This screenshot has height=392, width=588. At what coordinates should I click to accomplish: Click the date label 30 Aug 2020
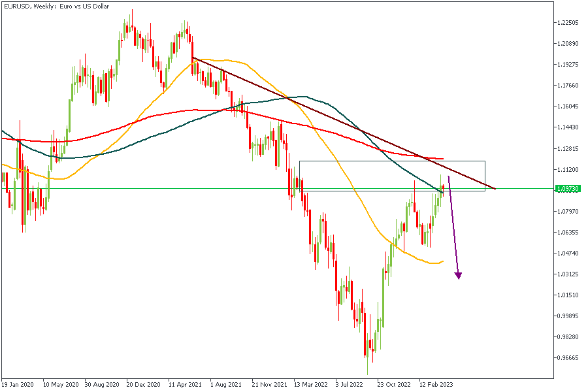click(x=103, y=385)
